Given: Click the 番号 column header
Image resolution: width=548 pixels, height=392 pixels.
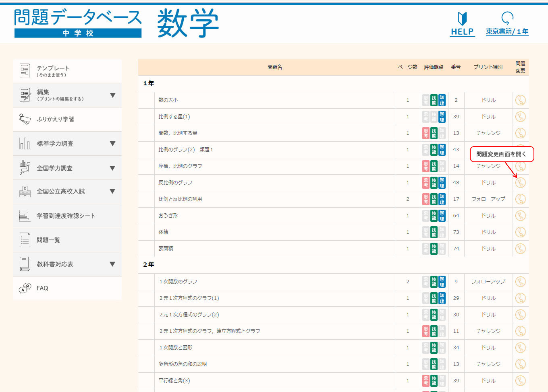Looking at the screenshot, I should click(x=456, y=67).
